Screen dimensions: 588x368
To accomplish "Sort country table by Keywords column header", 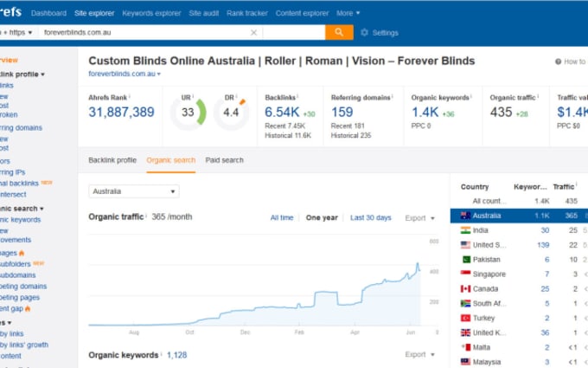I will point(530,187).
